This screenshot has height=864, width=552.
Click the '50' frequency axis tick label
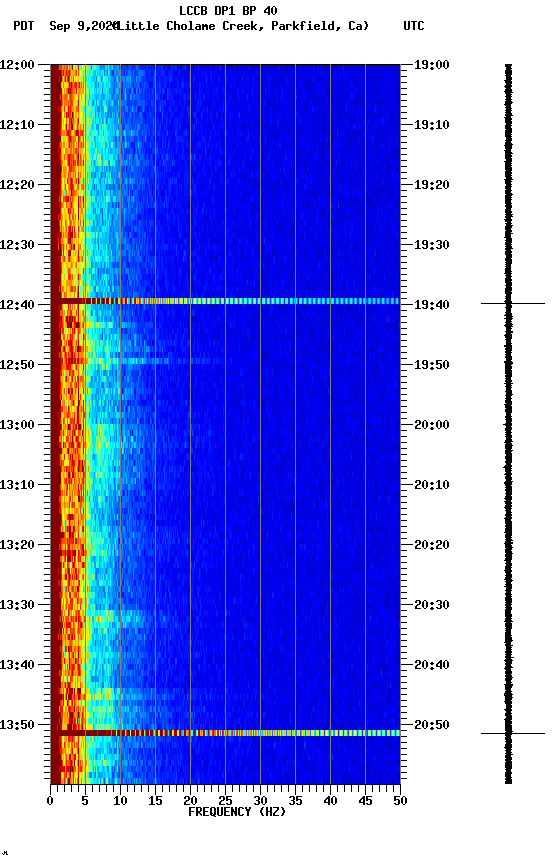pyautogui.click(x=401, y=801)
